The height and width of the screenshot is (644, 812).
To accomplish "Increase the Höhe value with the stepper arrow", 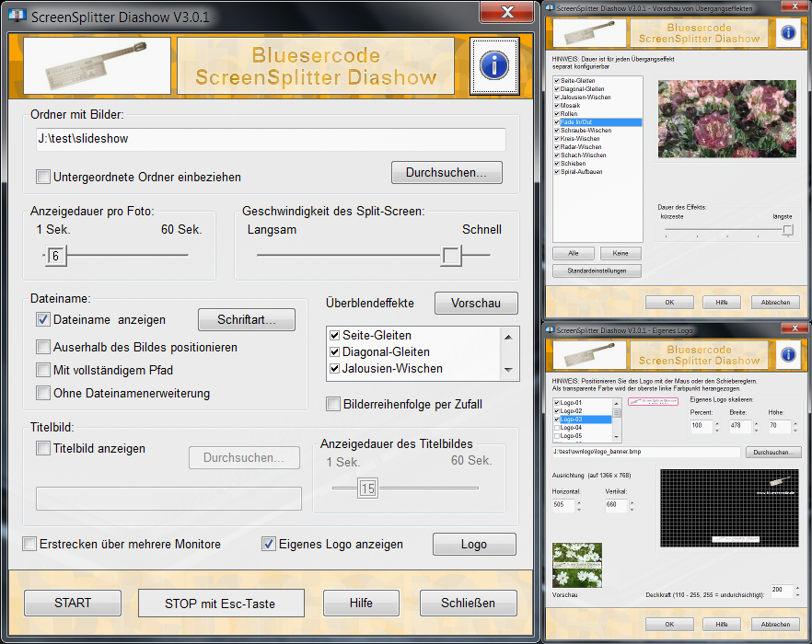I will [794, 424].
